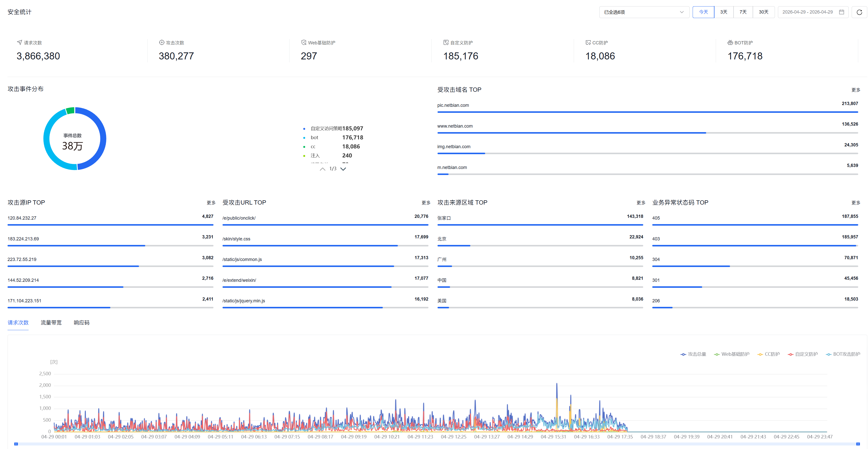Open the 已全选6项 dropdown
The image size is (868, 449).
(x=643, y=12)
